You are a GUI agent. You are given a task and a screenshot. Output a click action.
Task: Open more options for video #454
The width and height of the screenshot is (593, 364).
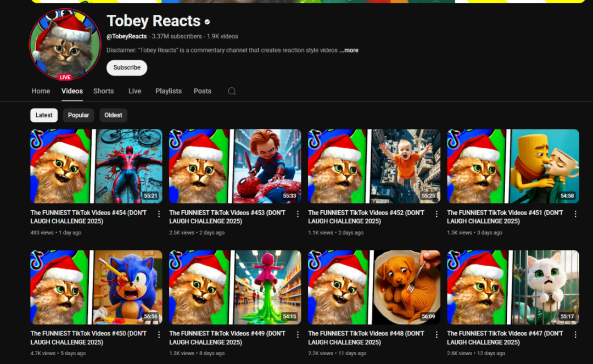pos(159,214)
